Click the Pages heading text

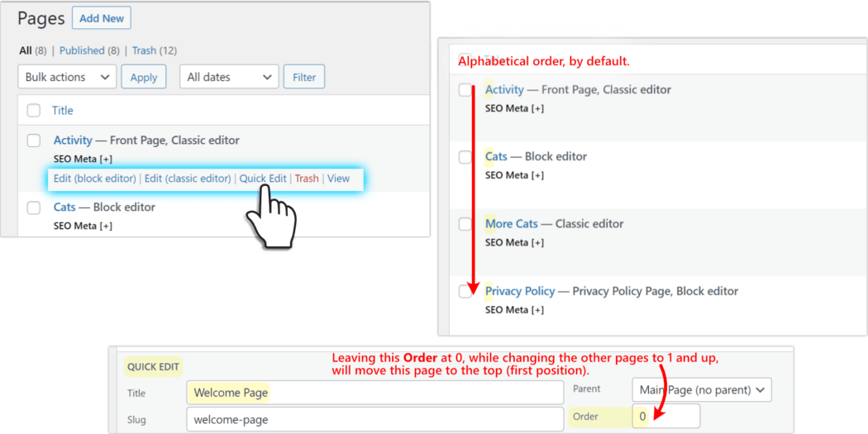coord(41,18)
